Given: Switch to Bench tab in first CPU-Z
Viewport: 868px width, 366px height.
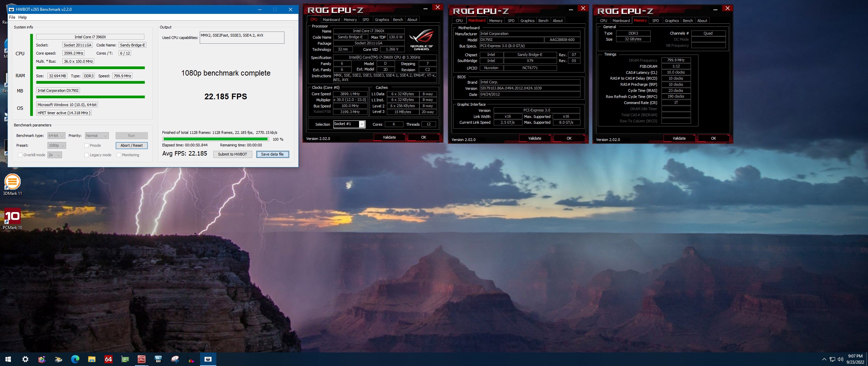Looking at the screenshot, I should (x=398, y=20).
